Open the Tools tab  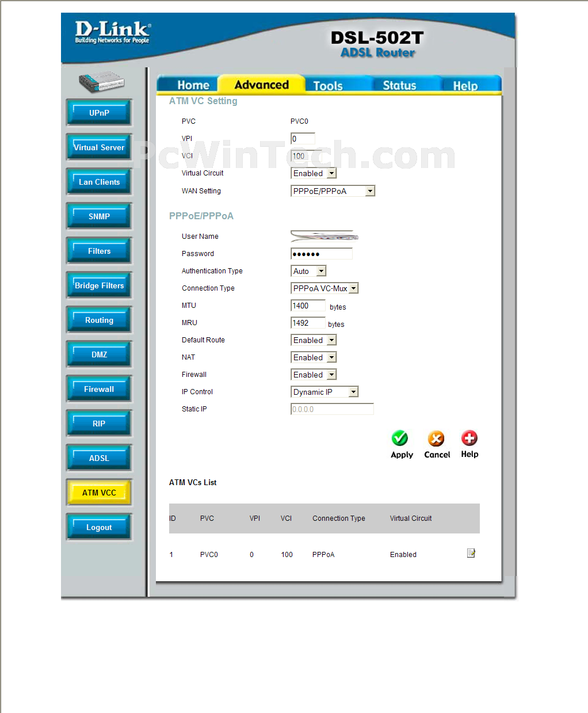pos(328,85)
